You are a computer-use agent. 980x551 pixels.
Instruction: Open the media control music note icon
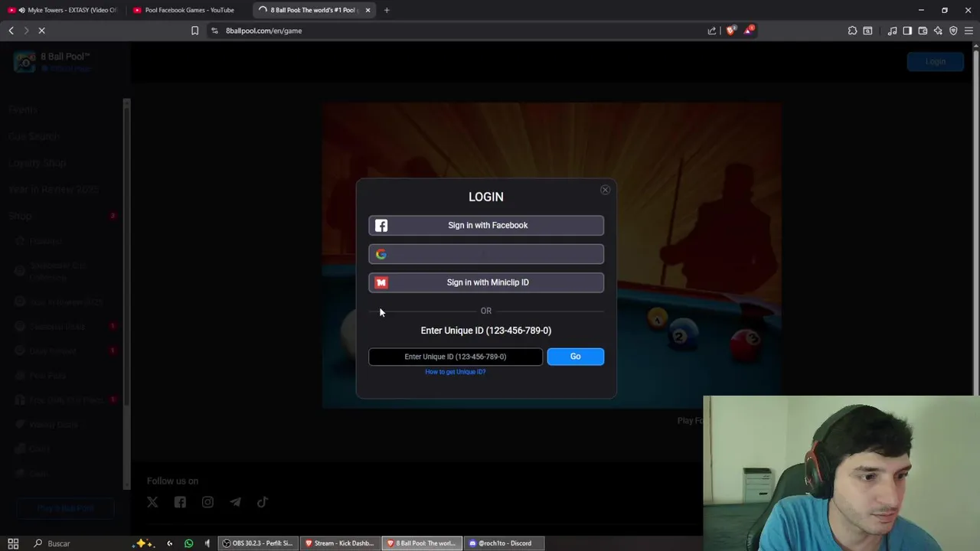coord(892,31)
